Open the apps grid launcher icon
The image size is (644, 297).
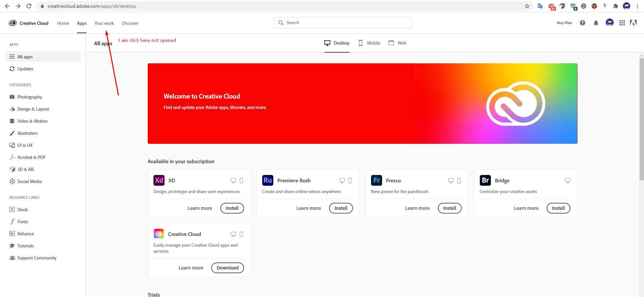click(622, 23)
